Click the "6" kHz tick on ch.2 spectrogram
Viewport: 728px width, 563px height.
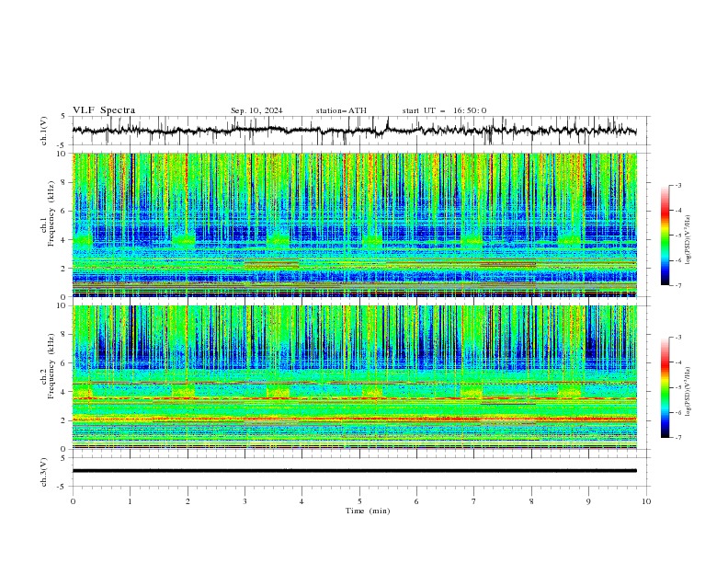63,363
